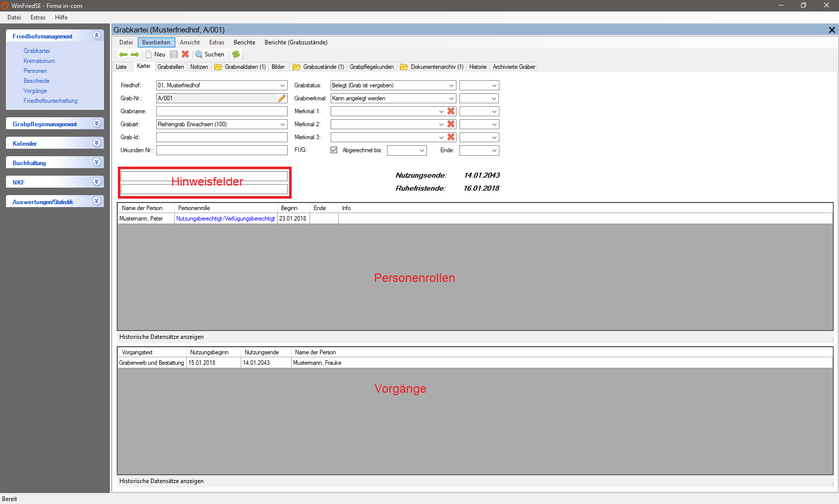Image resolution: width=839 pixels, height=504 pixels.
Task: Go to next record with right green arrow
Action: coord(135,54)
